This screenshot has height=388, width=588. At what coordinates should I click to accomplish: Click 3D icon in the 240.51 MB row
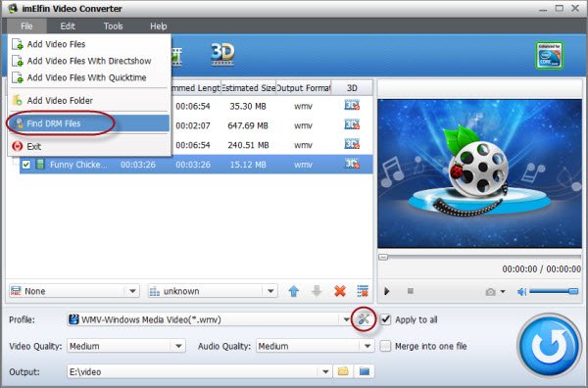click(352, 144)
